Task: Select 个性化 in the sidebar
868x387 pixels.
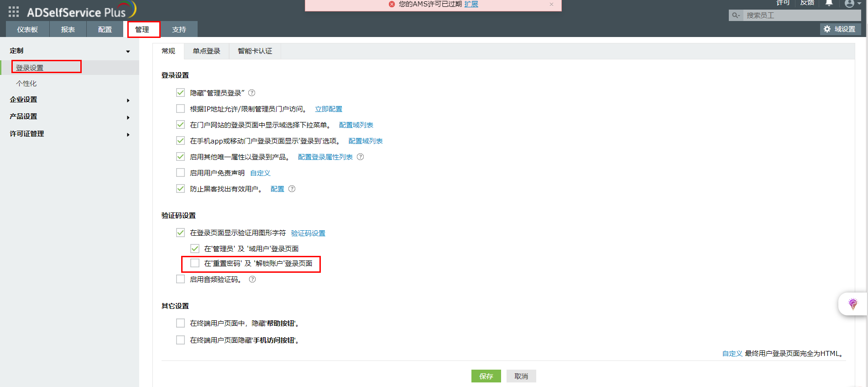Action: coord(26,84)
